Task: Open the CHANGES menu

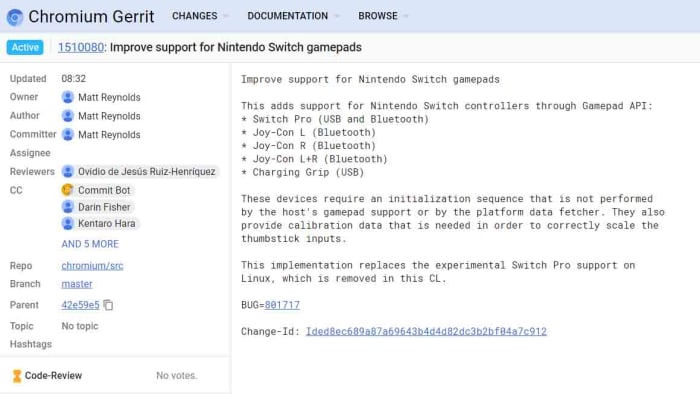Action: (195, 16)
